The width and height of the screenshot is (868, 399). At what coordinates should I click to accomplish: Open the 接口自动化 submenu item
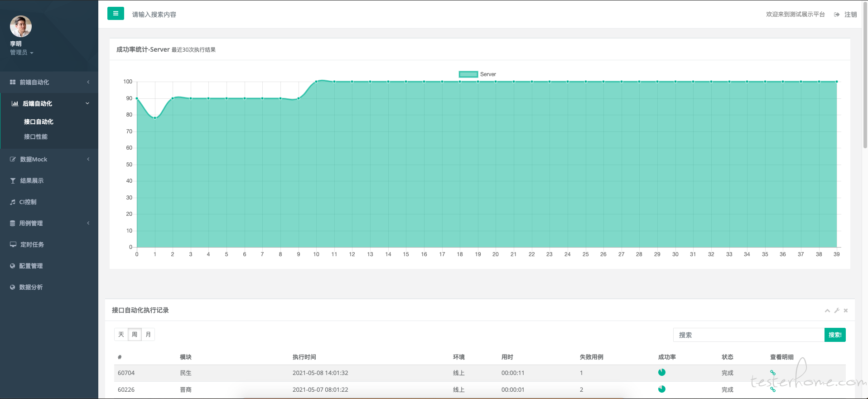click(39, 122)
